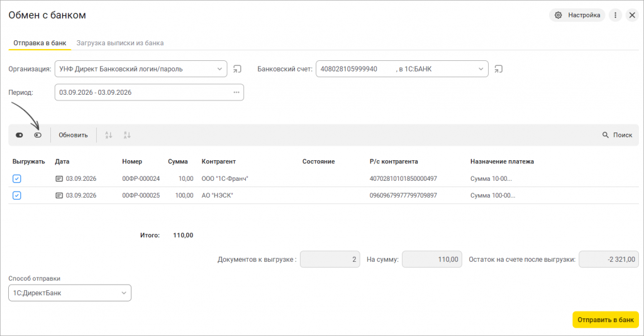
Task: Click payment purpose Сумма 10-00...
Action: click(491, 179)
